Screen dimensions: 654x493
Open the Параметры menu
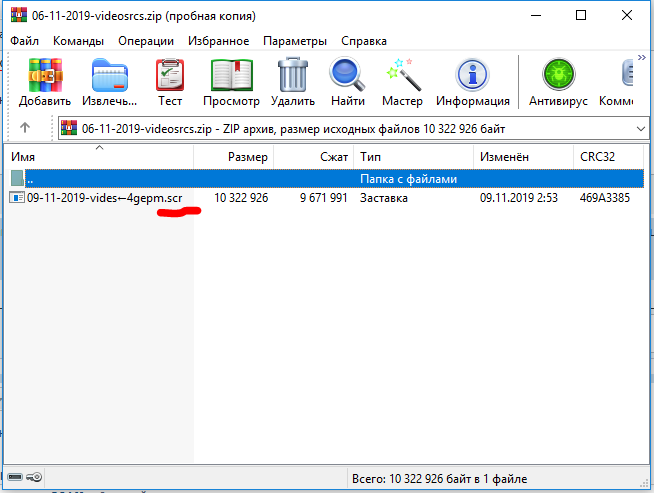point(295,41)
